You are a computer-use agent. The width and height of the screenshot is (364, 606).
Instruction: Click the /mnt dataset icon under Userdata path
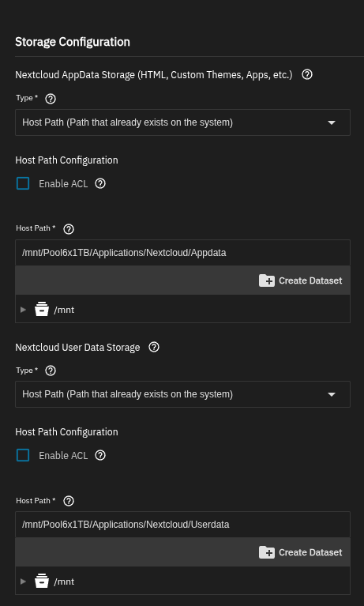pyautogui.click(x=42, y=581)
